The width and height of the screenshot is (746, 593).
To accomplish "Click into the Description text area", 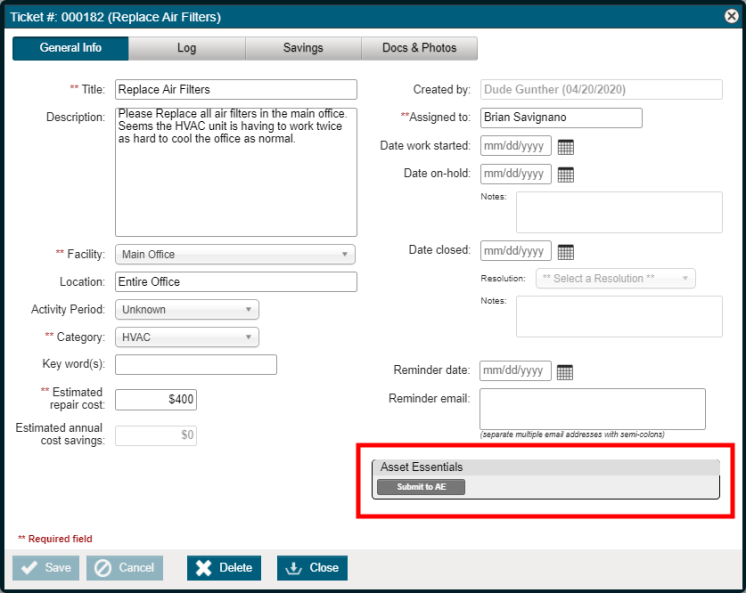I will pyautogui.click(x=236, y=172).
